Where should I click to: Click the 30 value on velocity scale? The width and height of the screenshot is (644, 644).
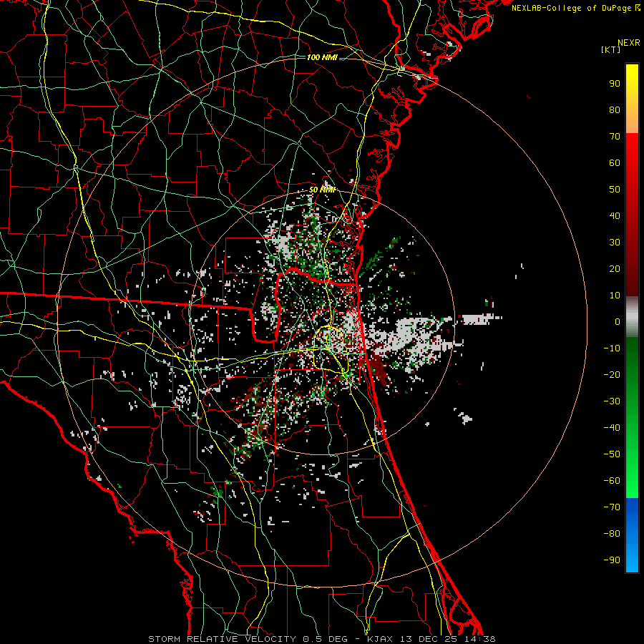tap(615, 243)
